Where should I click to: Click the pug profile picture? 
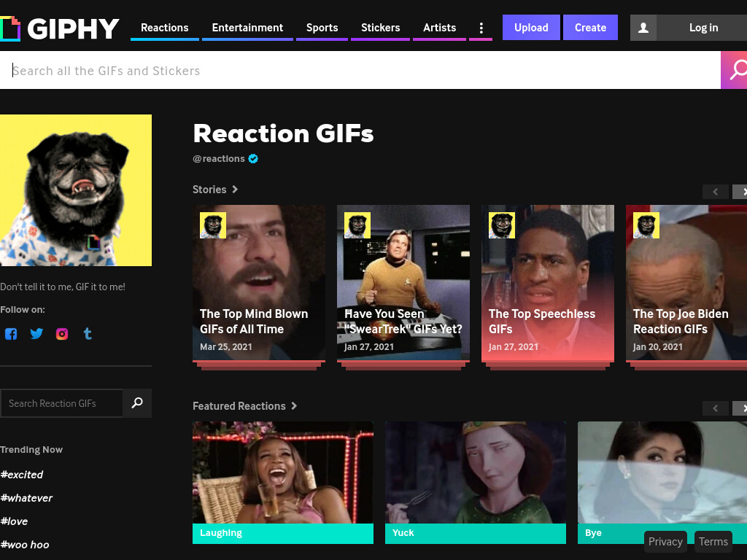(x=76, y=190)
